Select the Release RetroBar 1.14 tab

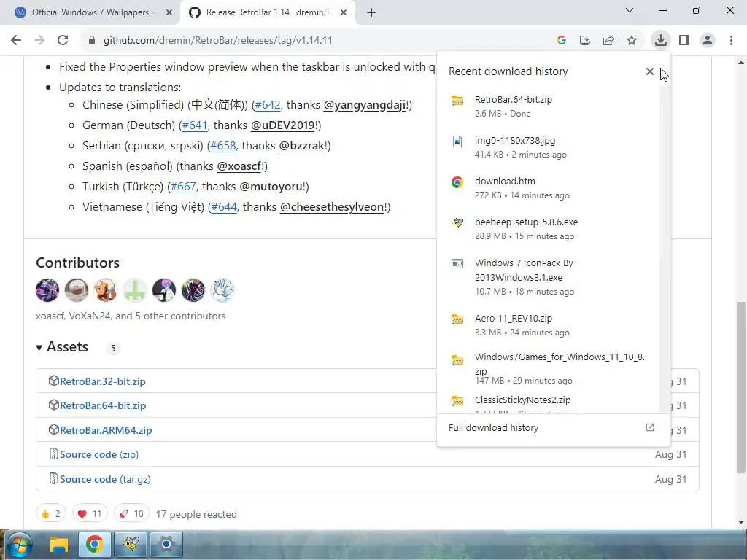268,12
